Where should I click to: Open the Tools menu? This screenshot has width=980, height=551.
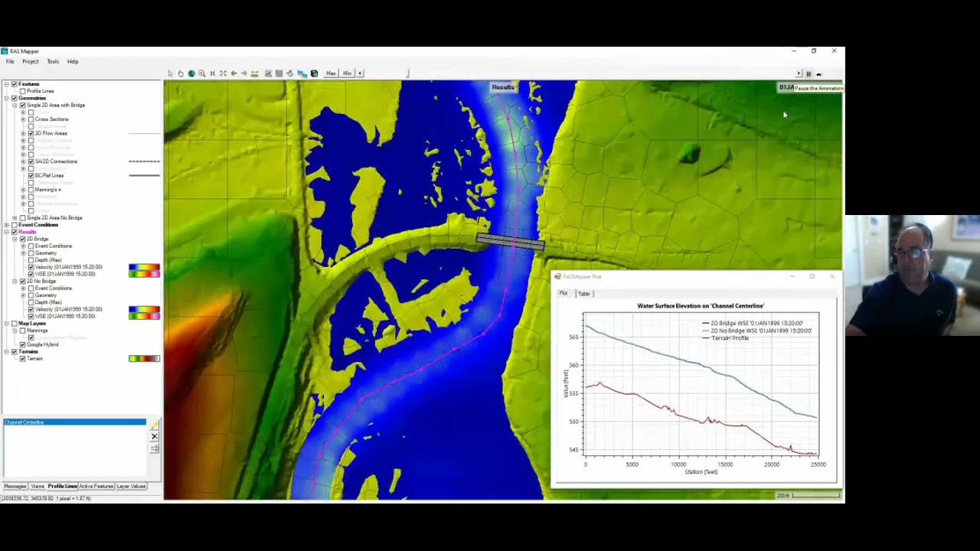tap(53, 61)
